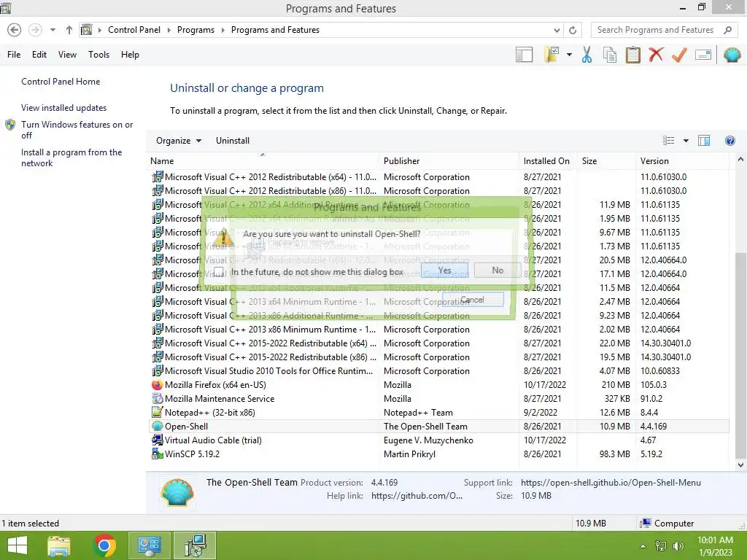Expand the chevron after Control Panel breadcrumb
Viewport: 747px width, 560px height.
coord(169,30)
